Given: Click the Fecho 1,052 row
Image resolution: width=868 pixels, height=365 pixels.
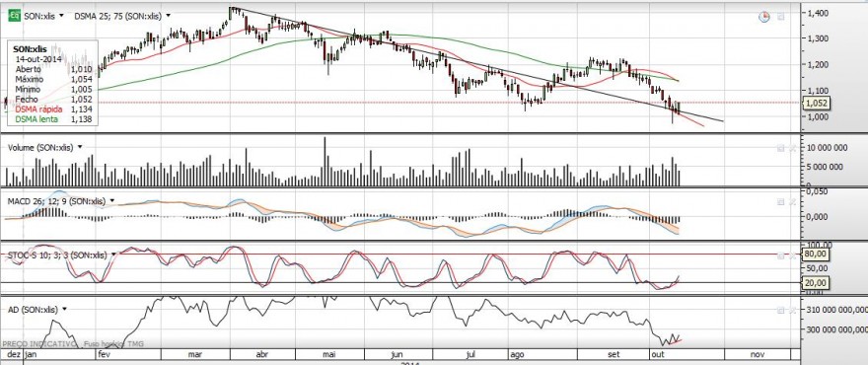Looking at the screenshot, I should tap(53, 100).
